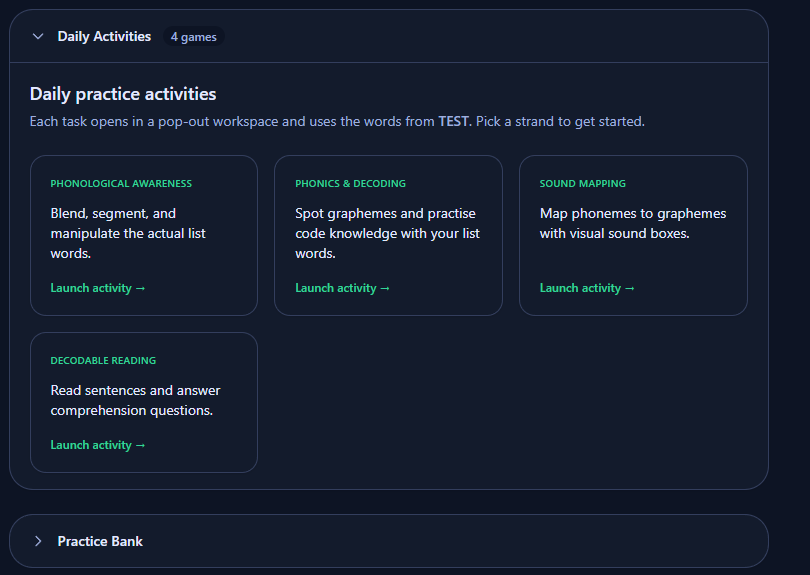Collapse the Daily Activities chevron
This screenshot has width=810, height=575.
(38, 37)
